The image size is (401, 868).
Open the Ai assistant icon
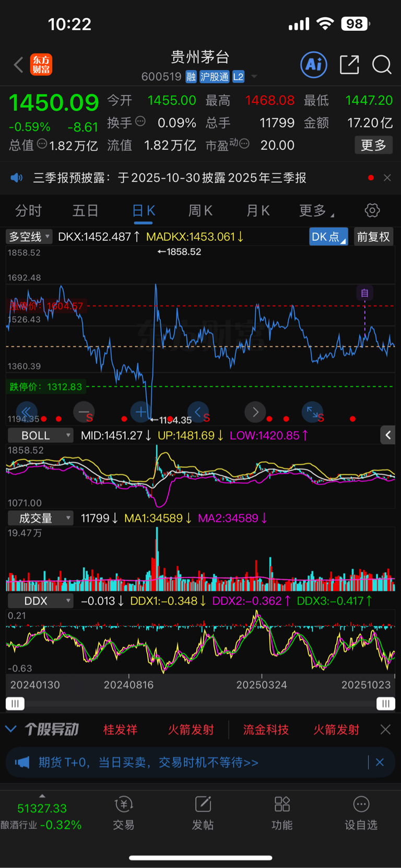314,65
